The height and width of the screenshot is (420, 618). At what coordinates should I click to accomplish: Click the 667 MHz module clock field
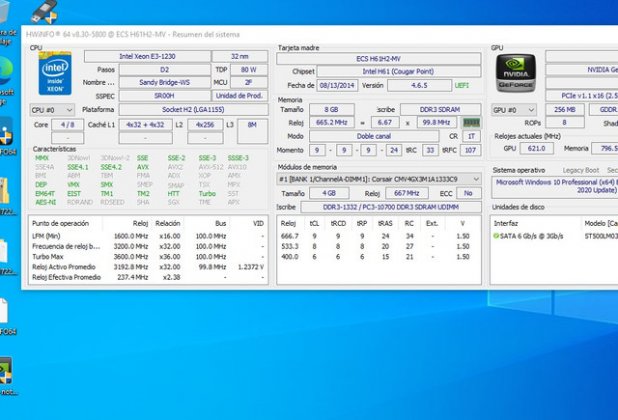(406, 193)
